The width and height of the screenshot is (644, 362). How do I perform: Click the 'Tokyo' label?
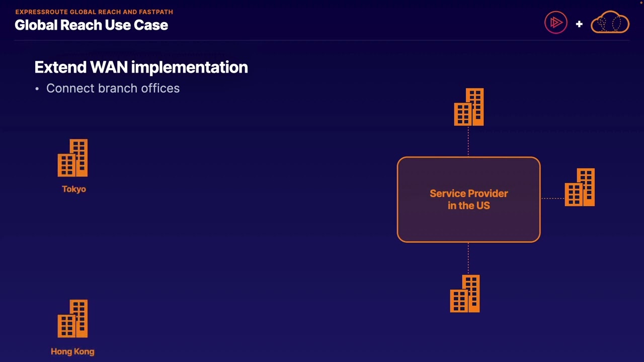74,189
